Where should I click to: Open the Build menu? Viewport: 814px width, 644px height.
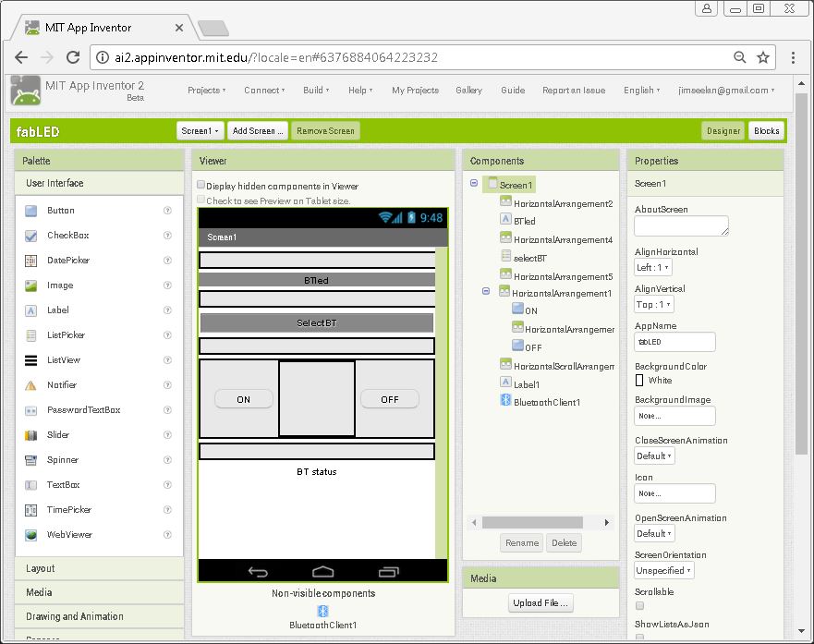click(x=316, y=91)
